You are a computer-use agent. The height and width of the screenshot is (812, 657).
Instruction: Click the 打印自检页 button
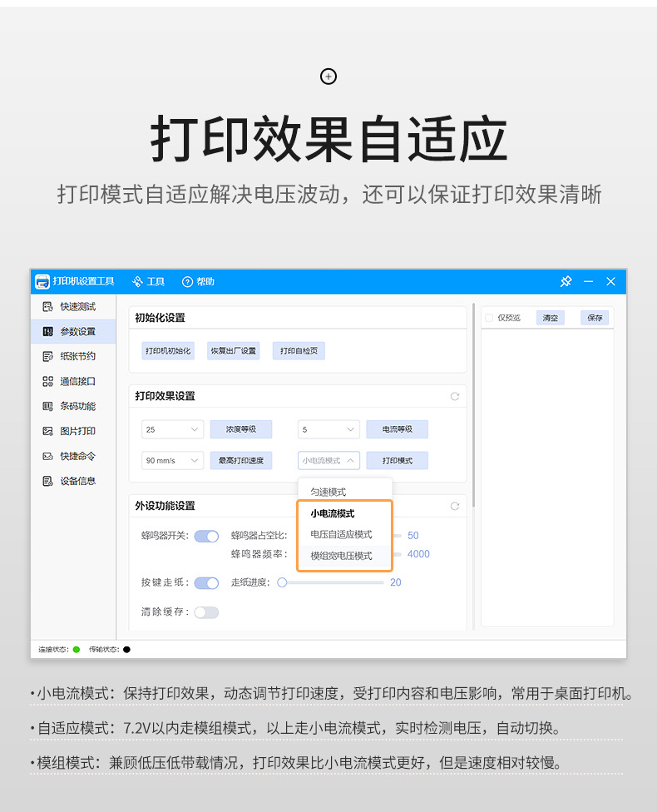pyautogui.click(x=299, y=350)
